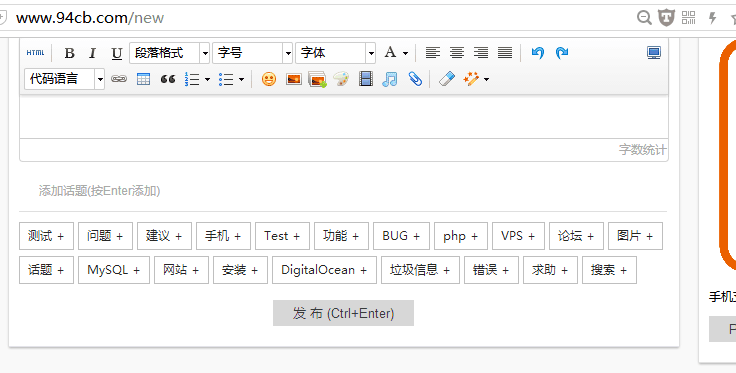Justify text alignment
The image size is (736, 373).
point(505,53)
